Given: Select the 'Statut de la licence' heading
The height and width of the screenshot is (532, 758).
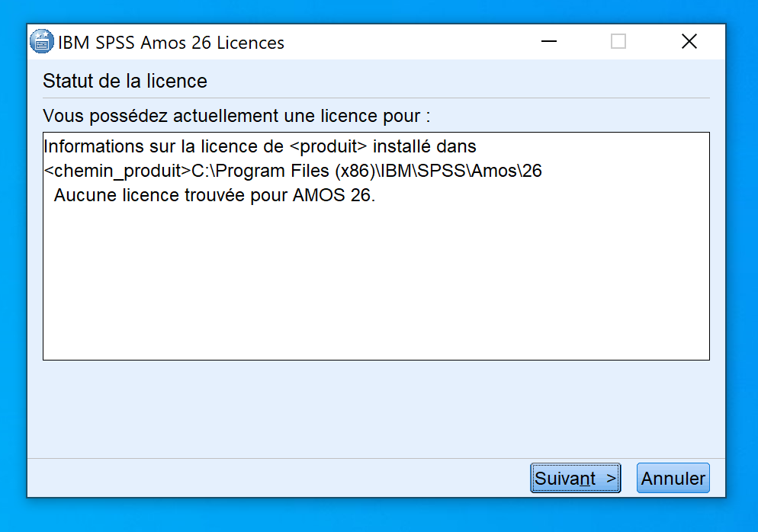Looking at the screenshot, I should [125, 81].
